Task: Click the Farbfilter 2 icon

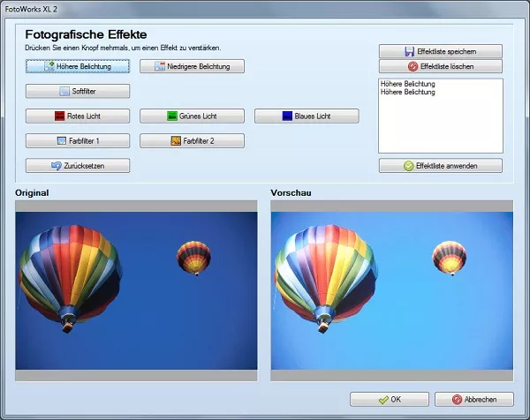Action: [x=176, y=141]
